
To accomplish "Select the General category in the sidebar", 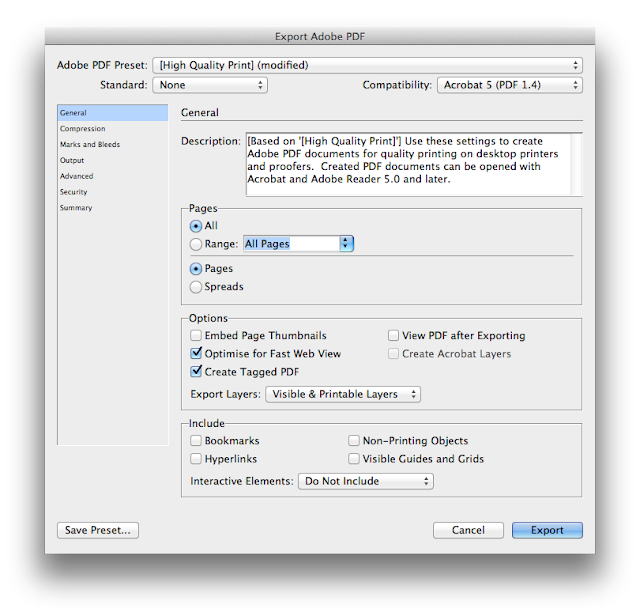I will [113, 113].
